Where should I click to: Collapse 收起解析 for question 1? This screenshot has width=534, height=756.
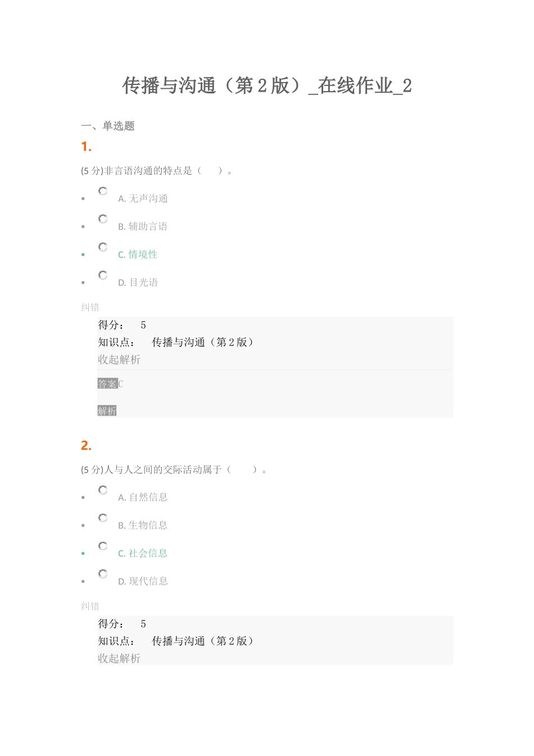pos(119,359)
